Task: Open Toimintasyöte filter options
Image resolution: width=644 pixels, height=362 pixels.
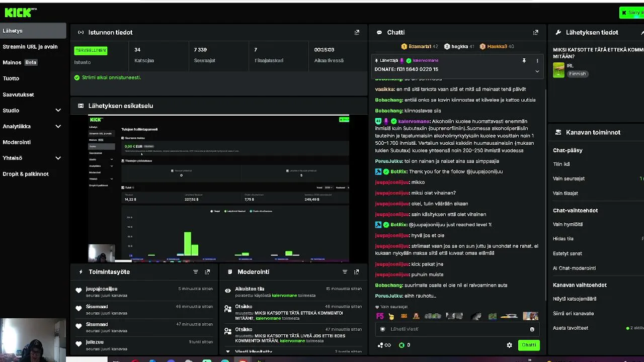Action: click(x=196, y=272)
